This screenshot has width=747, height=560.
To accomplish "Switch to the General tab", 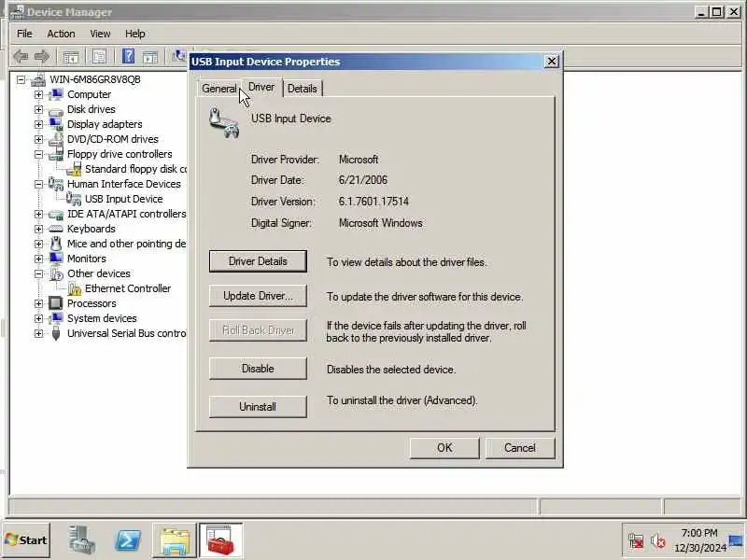I will coord(218,89).
